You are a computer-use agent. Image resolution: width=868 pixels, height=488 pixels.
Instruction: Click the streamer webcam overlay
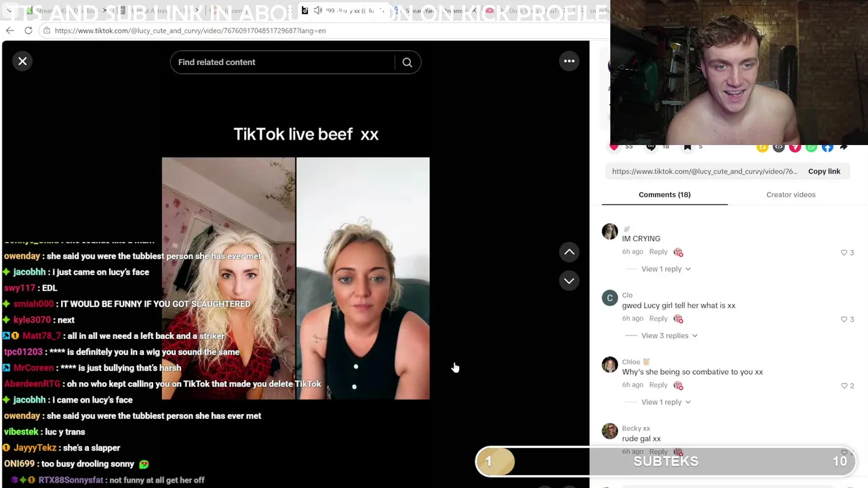[x=739, y=73]
